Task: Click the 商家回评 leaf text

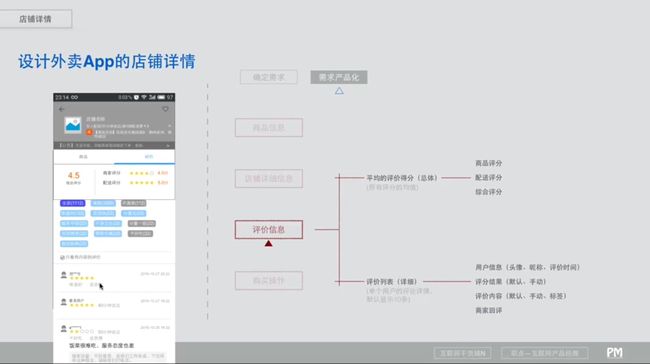Action: click(488, 311)
